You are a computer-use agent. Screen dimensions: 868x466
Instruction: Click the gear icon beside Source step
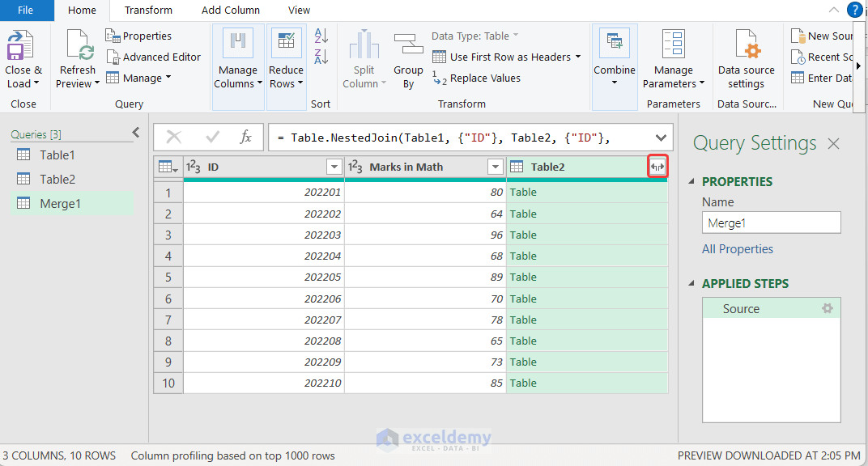click(827, 308)
